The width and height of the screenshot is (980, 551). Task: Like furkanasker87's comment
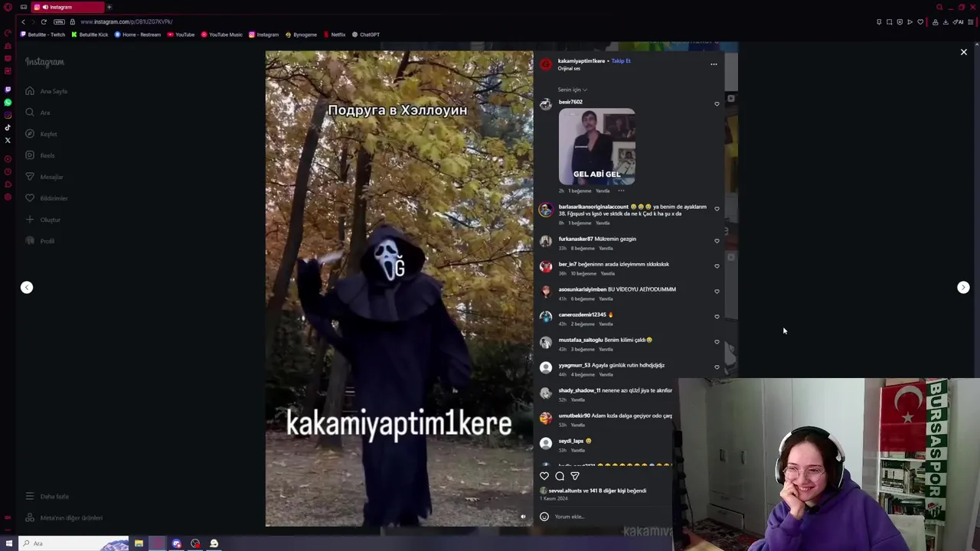[717, 240]
